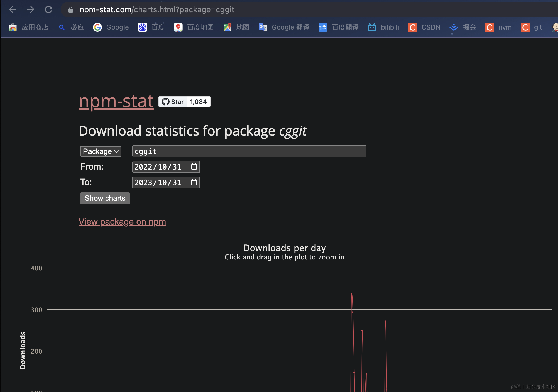Viewport: 558px width, 392px height.
Task: Open the 百度地图 bookmark
Action: 194,27
